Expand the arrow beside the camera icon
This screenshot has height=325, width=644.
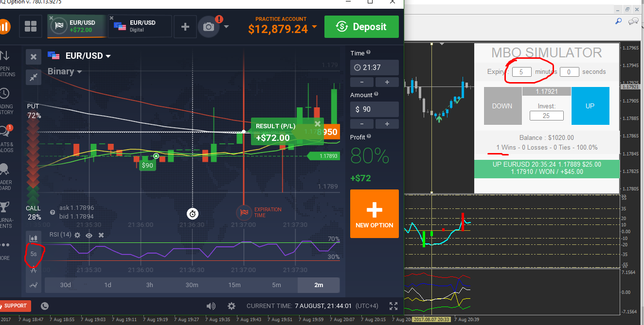[x=226, y=27]
